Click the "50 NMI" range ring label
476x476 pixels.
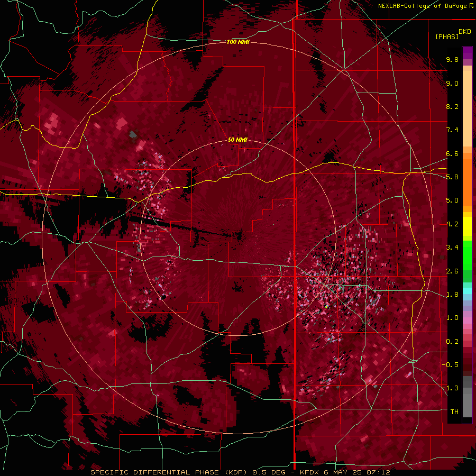click(237, 140)
